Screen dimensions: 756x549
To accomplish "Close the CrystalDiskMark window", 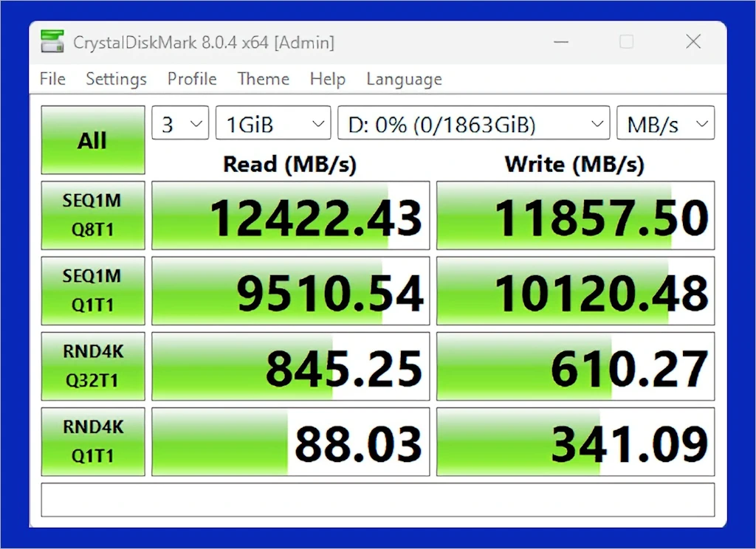I will [x=693, y=42].
